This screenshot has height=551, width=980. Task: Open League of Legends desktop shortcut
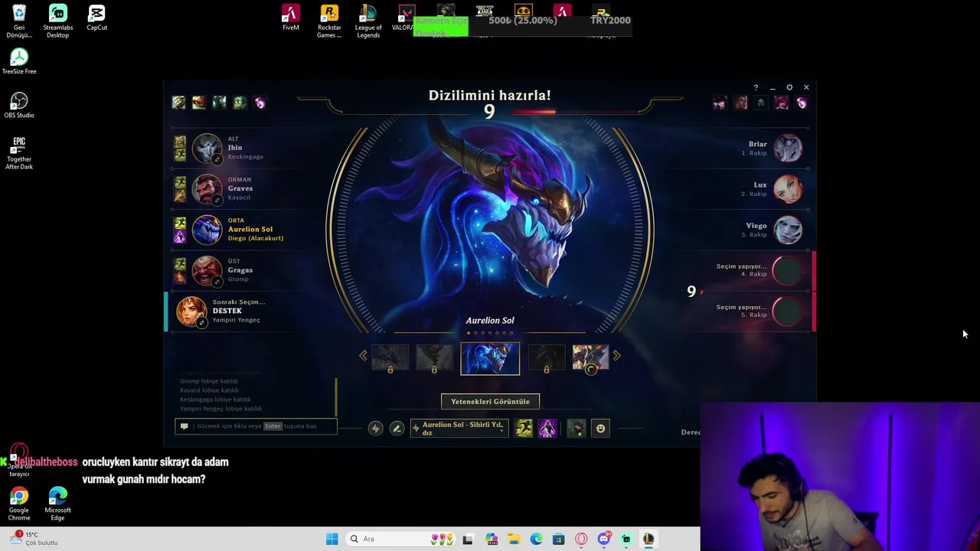click(368, 21)
